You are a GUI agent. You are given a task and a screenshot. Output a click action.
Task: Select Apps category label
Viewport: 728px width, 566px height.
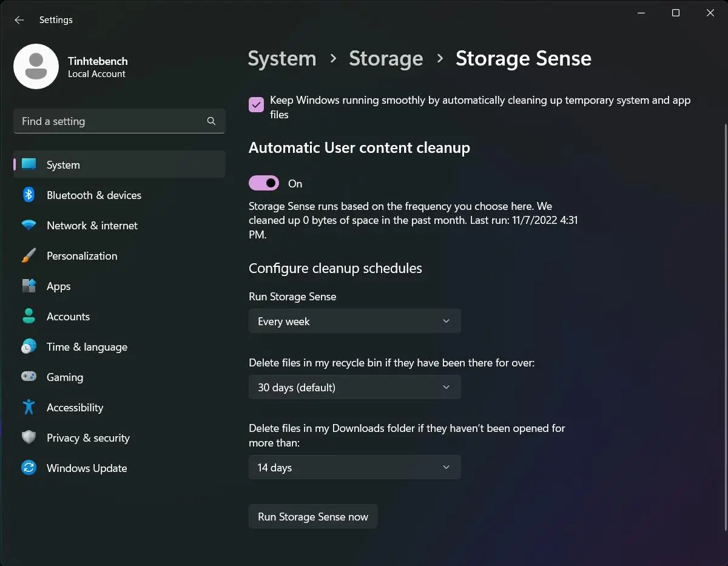(x=59, y=286)
